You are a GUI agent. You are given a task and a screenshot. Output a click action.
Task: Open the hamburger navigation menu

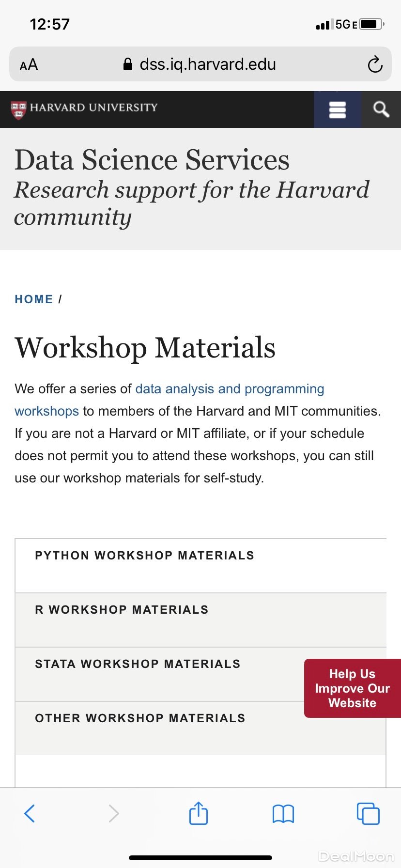(337, 109)
